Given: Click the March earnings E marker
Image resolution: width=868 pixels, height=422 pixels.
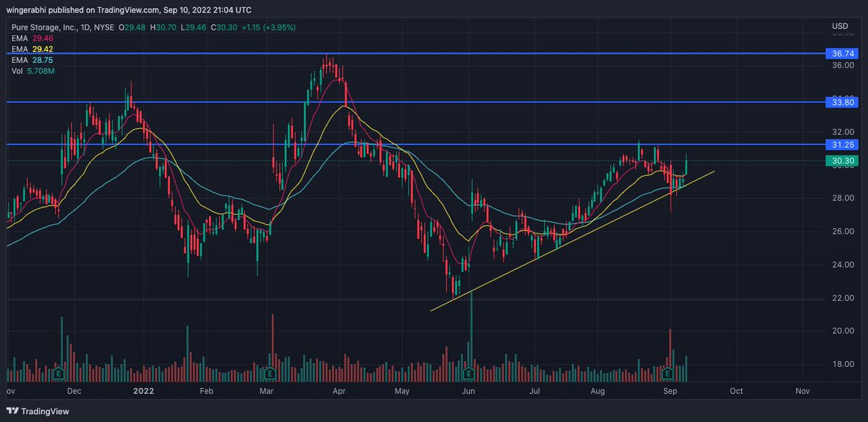Looking at the screenshot, I should tap(270, 374).
